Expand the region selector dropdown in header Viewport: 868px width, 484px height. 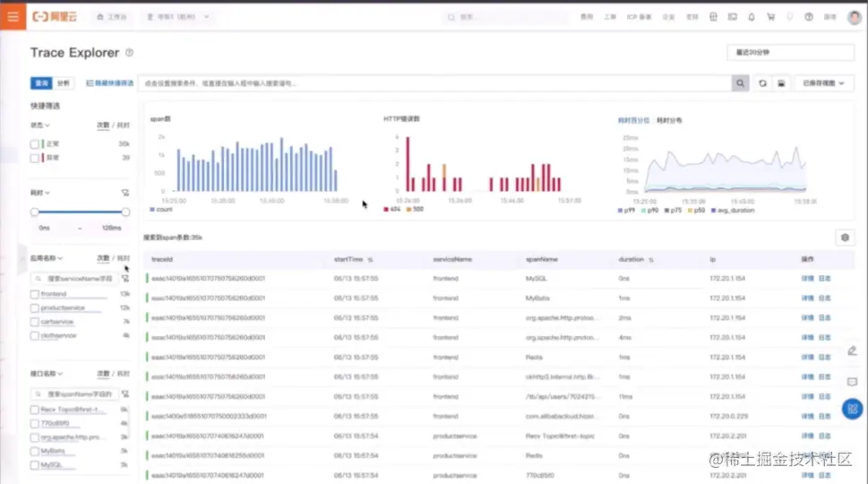click(x=178, y=17)
